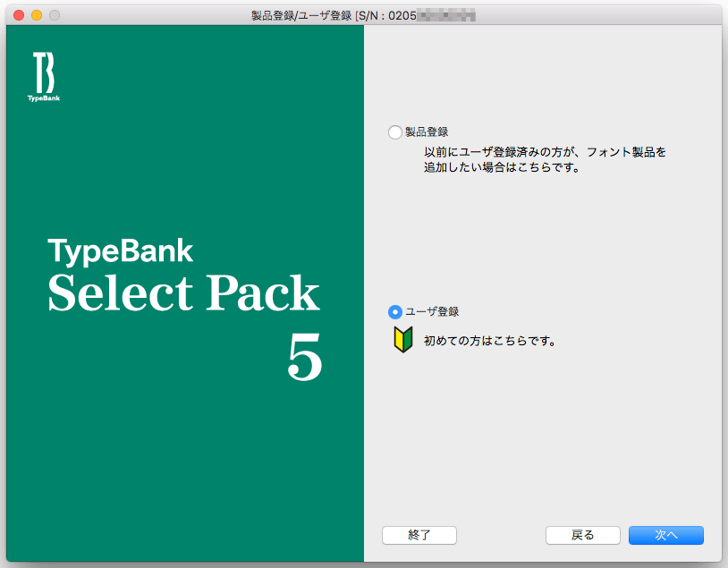The height and width of the screenshot is (568, 728).
Task: Click the window title 製品登録/ユーザ登録
Action: [x=301, y=16]
